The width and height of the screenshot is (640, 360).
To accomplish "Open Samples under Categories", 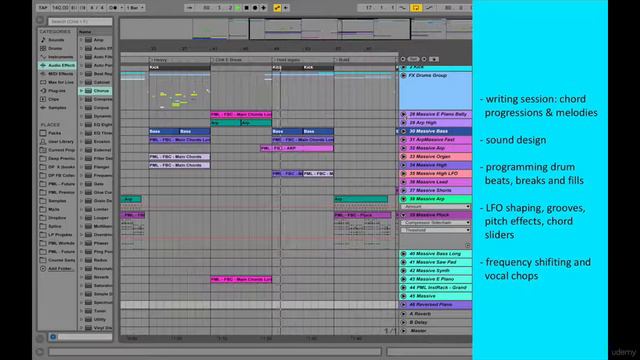I will click(57, 108).
